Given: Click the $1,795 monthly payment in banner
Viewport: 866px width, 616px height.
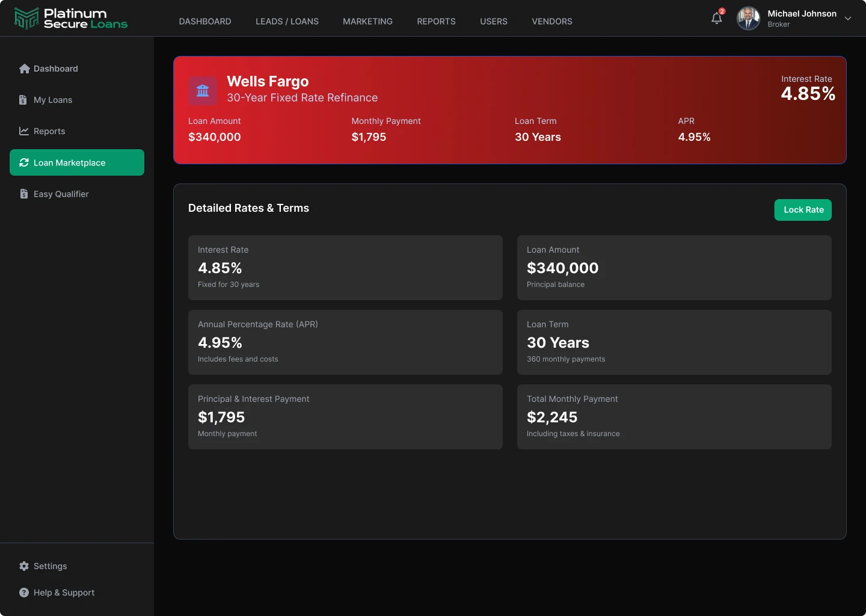Looking at the screenshot, I should (x=369, y=137).
